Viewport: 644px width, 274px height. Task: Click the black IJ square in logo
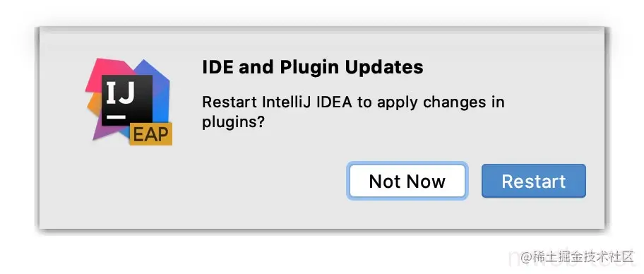[127, 100]
